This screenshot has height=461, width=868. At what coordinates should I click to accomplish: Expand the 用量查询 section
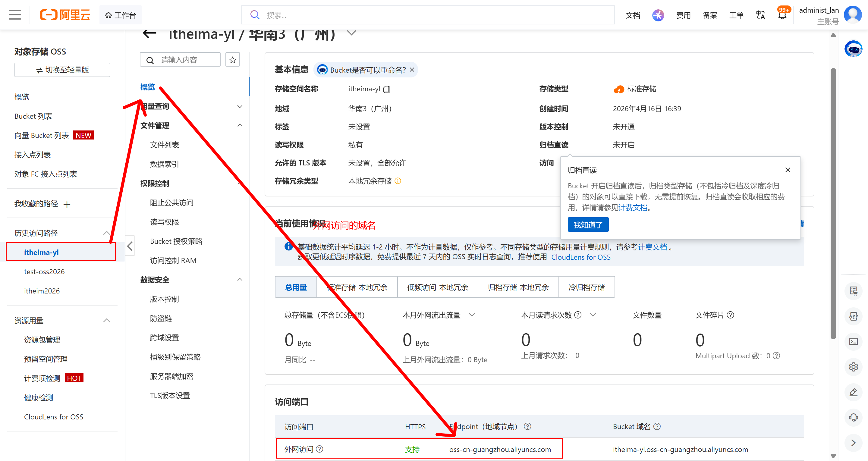[x=240, y=106]
